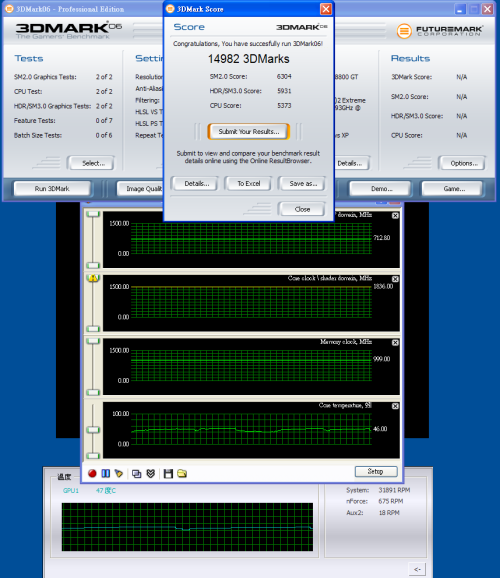
Task: Open Options under Results section
Action: coord(463,163)
